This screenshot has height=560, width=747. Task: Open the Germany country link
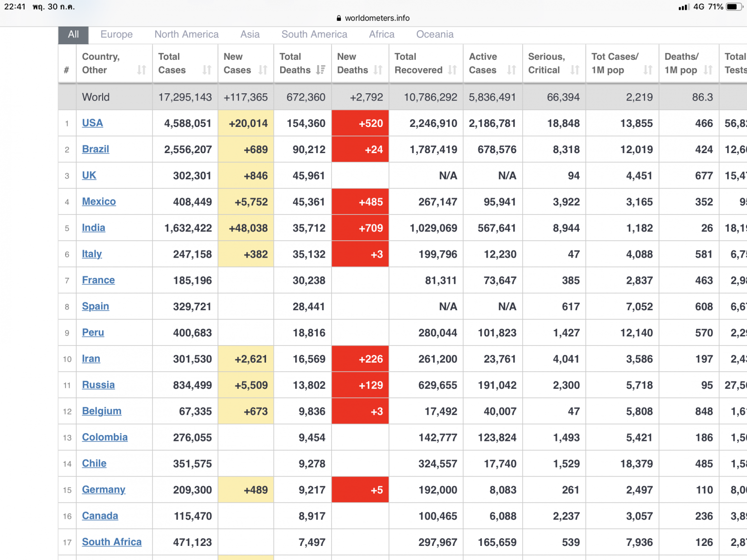104,490
